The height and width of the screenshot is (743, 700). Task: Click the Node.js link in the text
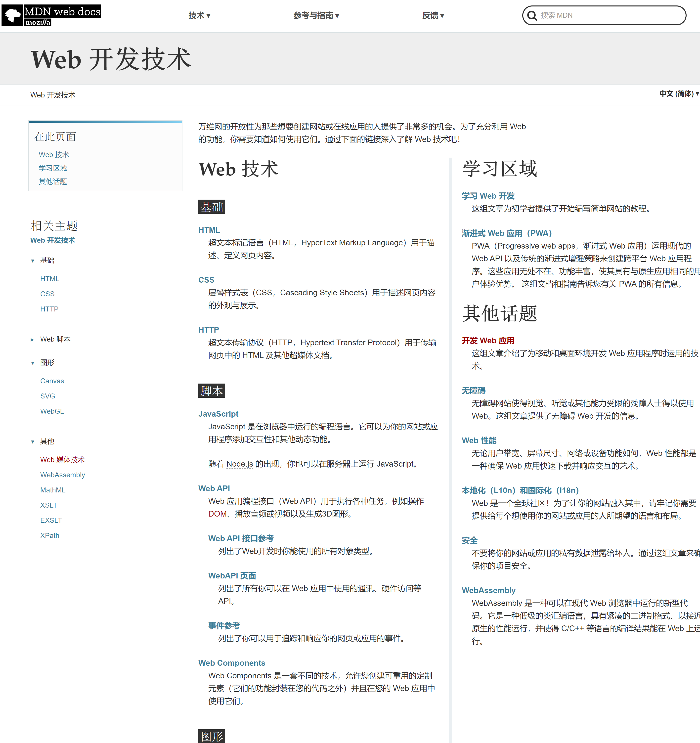(x=240, y=464)
